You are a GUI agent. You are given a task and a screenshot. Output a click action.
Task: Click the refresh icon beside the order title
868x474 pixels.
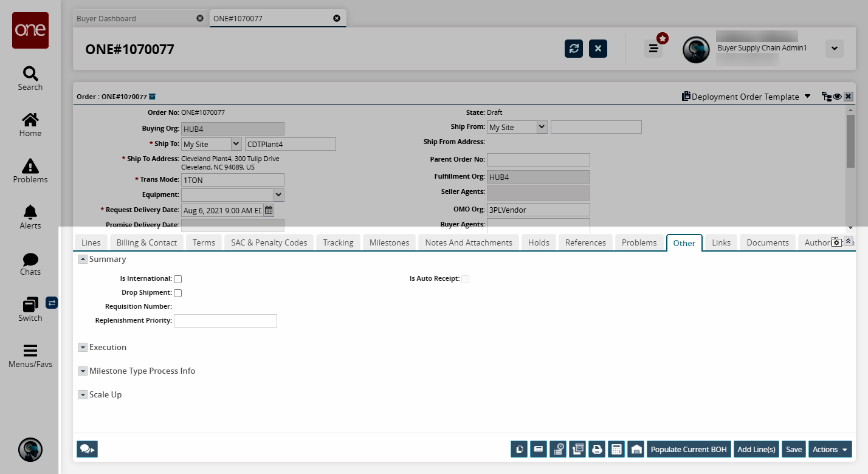(574, 49)
